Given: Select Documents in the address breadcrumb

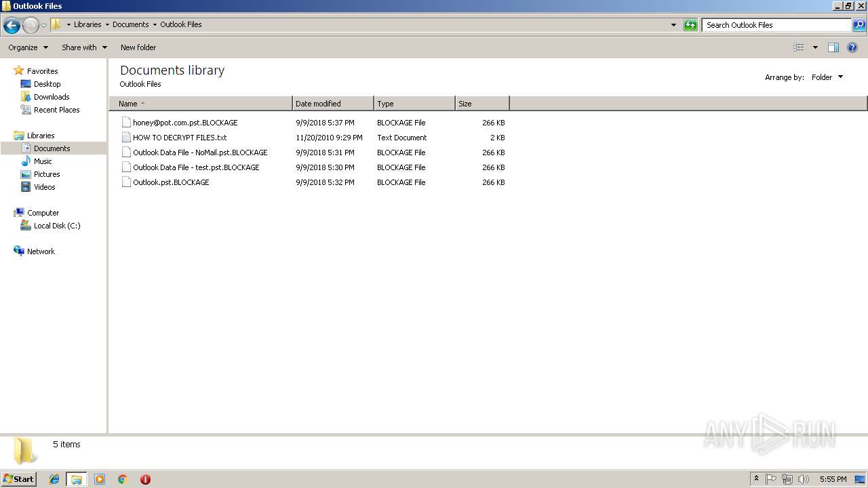Looking at the screenshot, I should [x=131, y=24].
